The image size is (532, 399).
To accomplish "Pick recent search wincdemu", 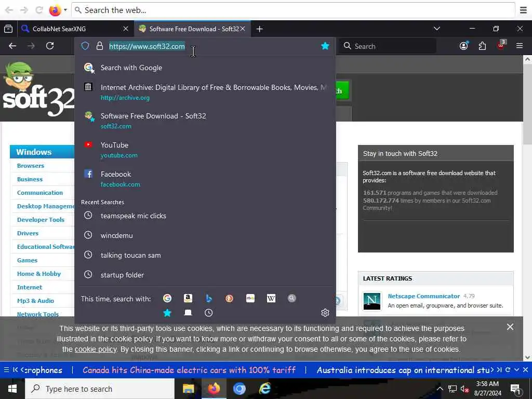I will [x=205, y=235].
